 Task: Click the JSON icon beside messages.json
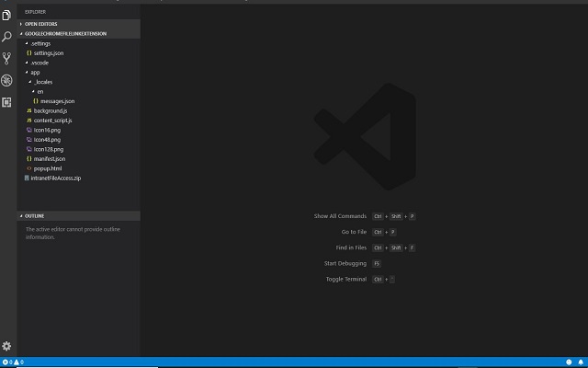pyautogui.click(x=36, y=101)
